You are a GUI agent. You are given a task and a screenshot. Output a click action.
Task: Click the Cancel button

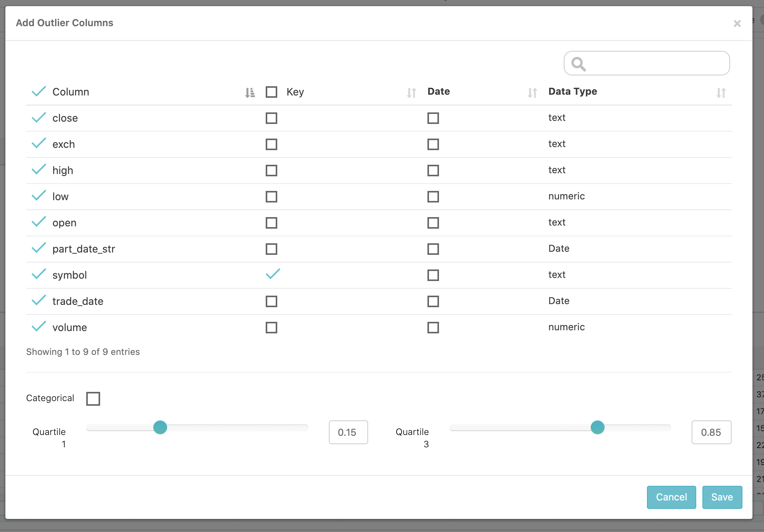click(x=671, y=497)
